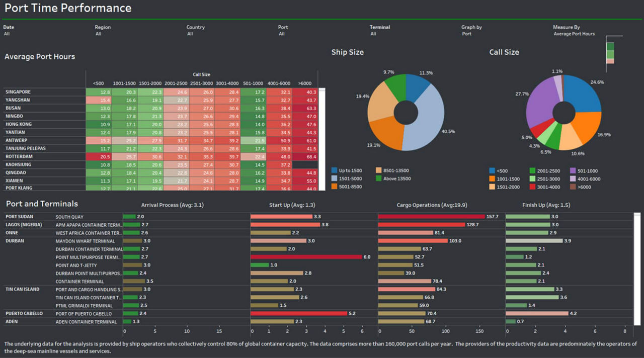Viewport: 644px width, 358px height.
Task: Select the SINGAPORE row header
Action: point(18,92)
